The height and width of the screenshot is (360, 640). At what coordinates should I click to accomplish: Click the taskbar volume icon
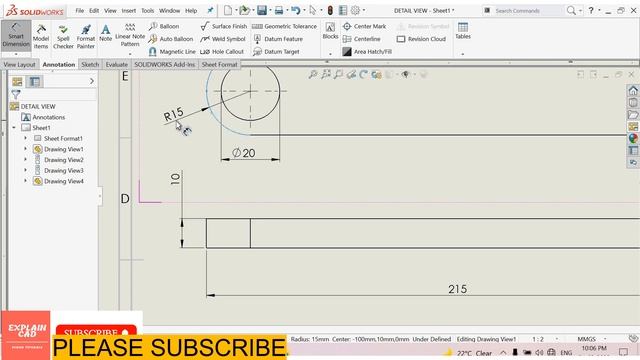[539, 353]
